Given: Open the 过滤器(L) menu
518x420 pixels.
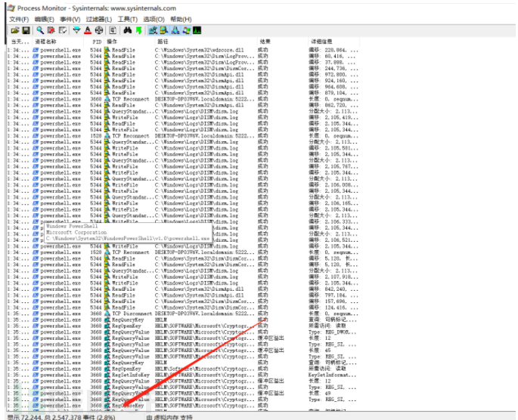Looking at the screenshot, I should (99, 19).
